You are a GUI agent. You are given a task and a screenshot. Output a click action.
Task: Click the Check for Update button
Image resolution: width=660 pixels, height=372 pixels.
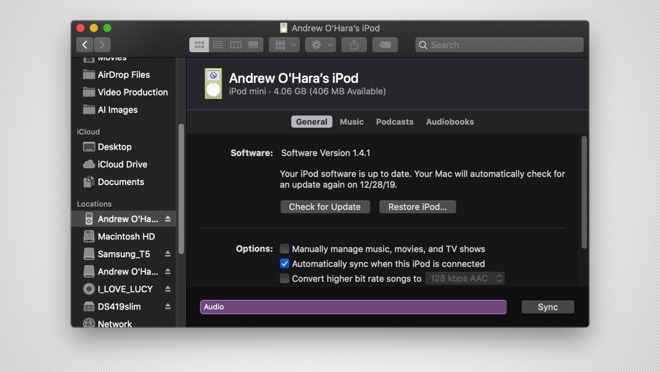coord(325,207)
